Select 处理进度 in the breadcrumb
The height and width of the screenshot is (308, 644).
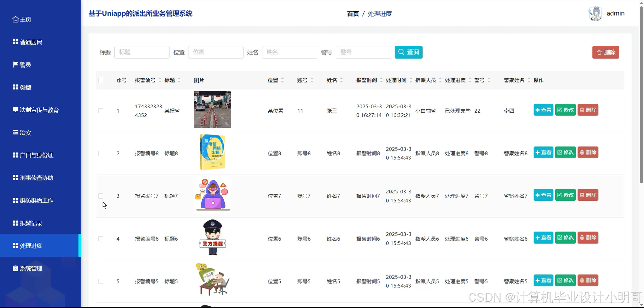pos(379,13)
